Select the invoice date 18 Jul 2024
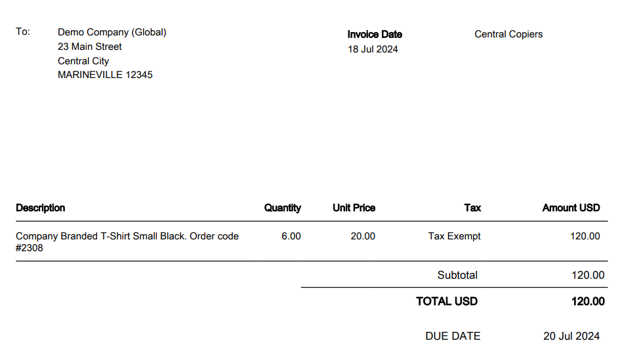Image resolution: width=620 pixels, height=364 pixels. click(x=373, y=49)
